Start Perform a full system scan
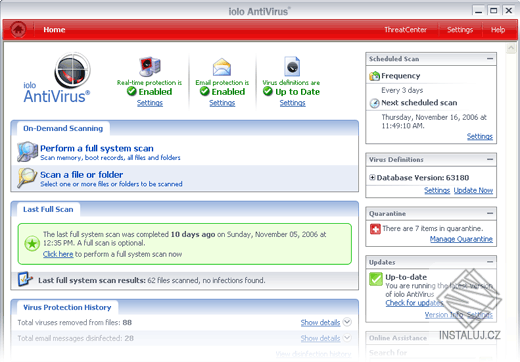Image resolution: width=520 pixels, height=362 pixels. pos(97,148)
